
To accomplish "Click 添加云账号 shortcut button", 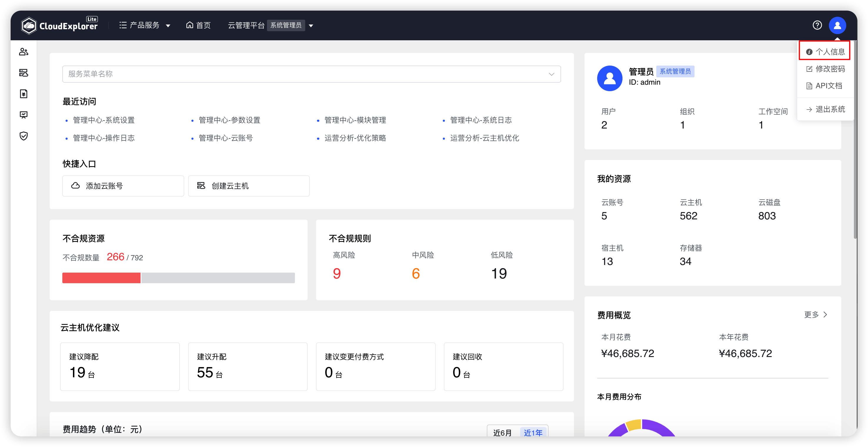I will pyautogui.click(x=123, y=186).
